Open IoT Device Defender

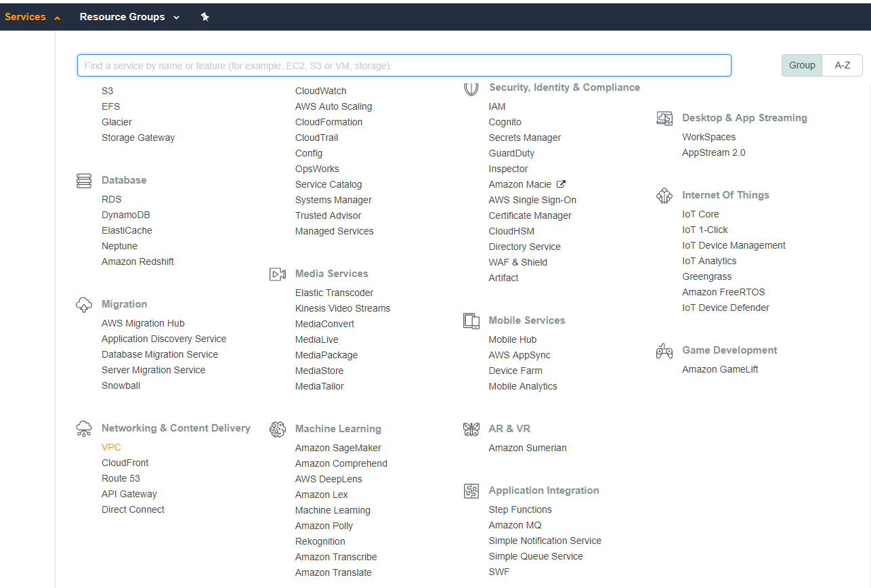[726, 308]
